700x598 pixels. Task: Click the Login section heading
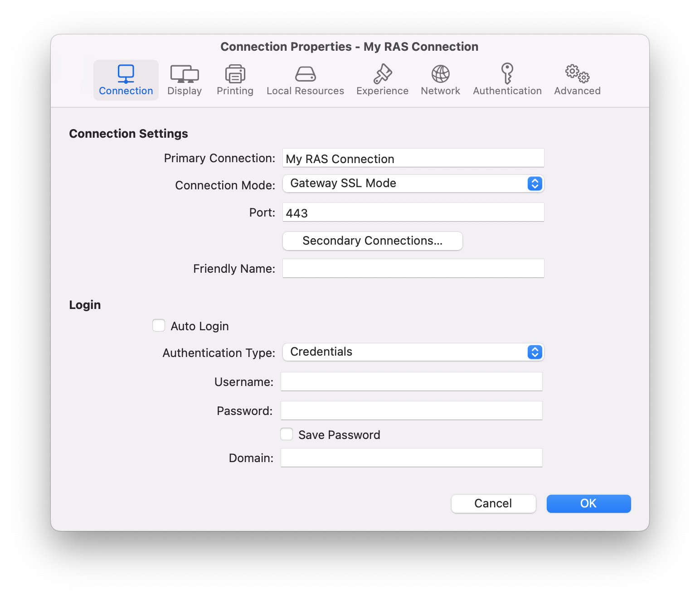click(x=85, y=305)
